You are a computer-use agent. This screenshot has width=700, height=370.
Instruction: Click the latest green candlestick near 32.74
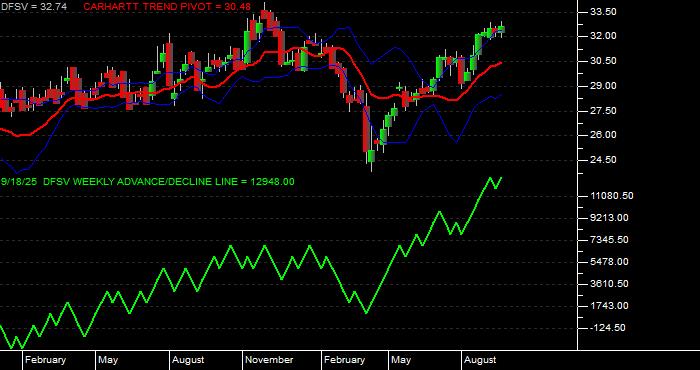click(501, 29)
